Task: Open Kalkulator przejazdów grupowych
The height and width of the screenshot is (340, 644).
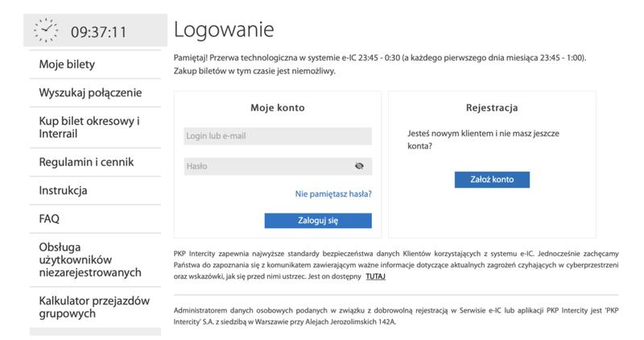Action: [94, 307]
